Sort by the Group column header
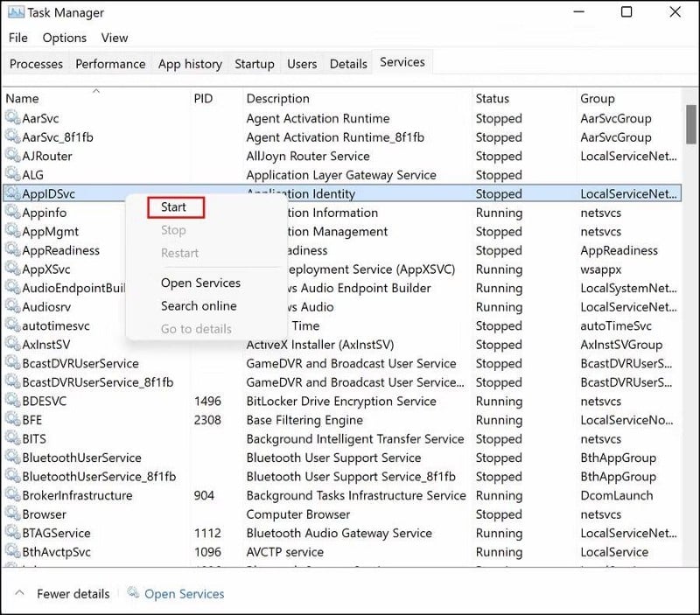This screenshot has width=700, height=615. pos(598,98)
